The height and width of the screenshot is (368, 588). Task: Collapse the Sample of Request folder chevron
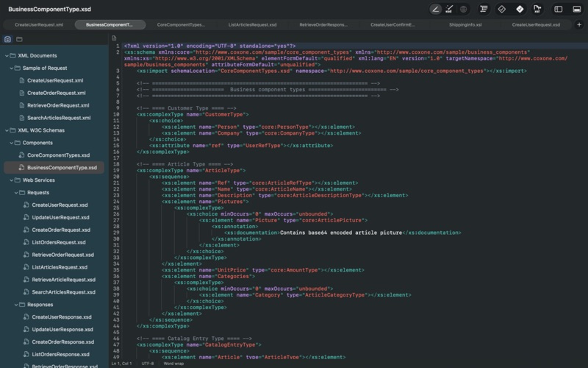11,68
